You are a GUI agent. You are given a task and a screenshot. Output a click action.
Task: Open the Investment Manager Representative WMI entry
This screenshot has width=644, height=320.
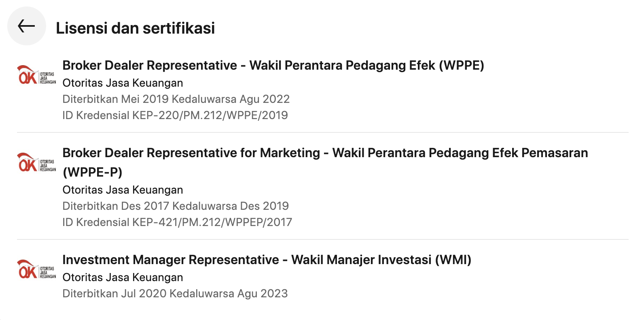(x=267, y=260)
